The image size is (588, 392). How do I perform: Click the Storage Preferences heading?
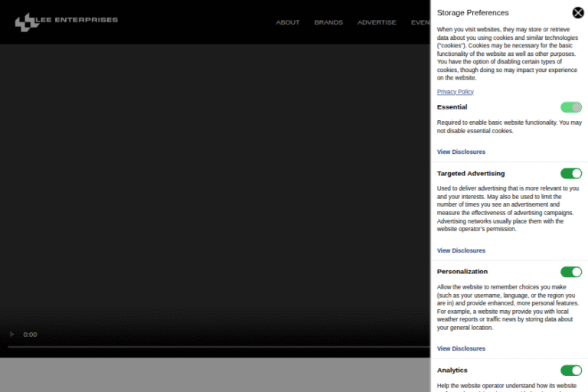tap(472, 12)
